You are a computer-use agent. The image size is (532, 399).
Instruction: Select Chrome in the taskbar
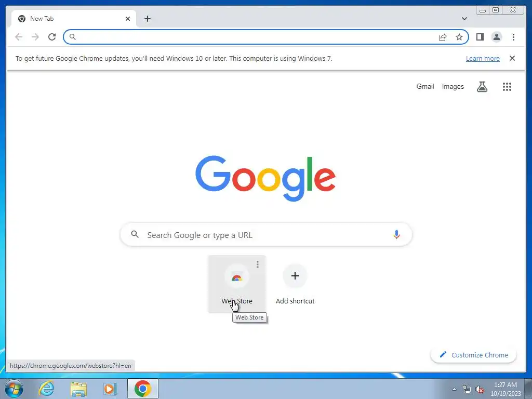pyautogui.click(x=142, y=389)
